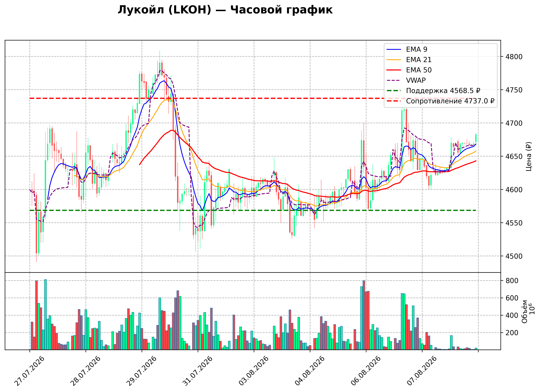This screenshot has height=392, width=541.
Task: Click the 4700 price axis tick label
Action: [x=514, y=124]
